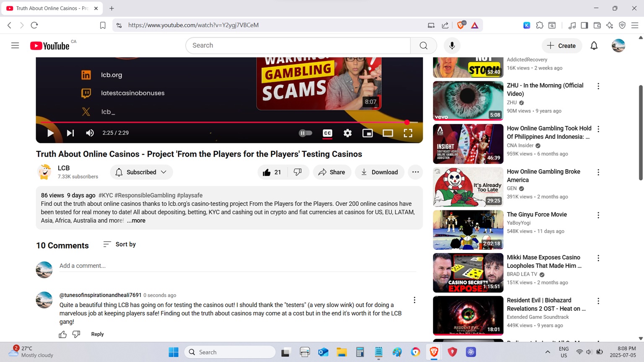Download the video
The height and width of the screenshot is (362, 644).
click(x=379, y=172)
